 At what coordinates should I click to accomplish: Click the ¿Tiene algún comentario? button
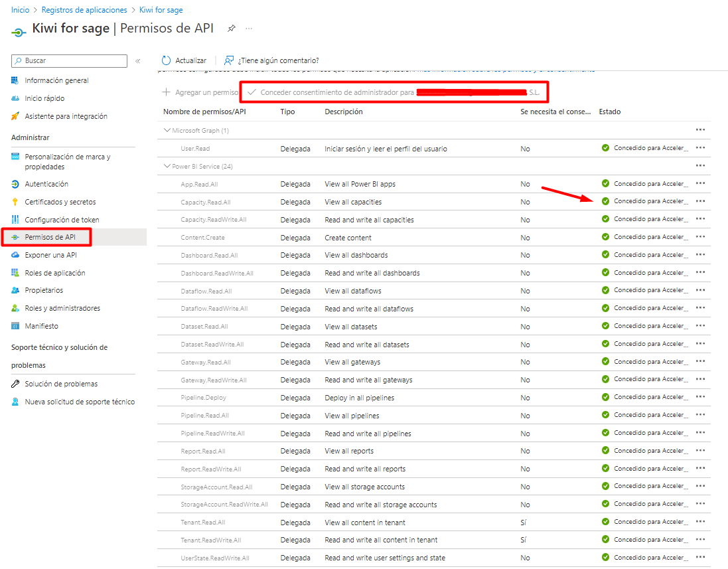(271, 60)
